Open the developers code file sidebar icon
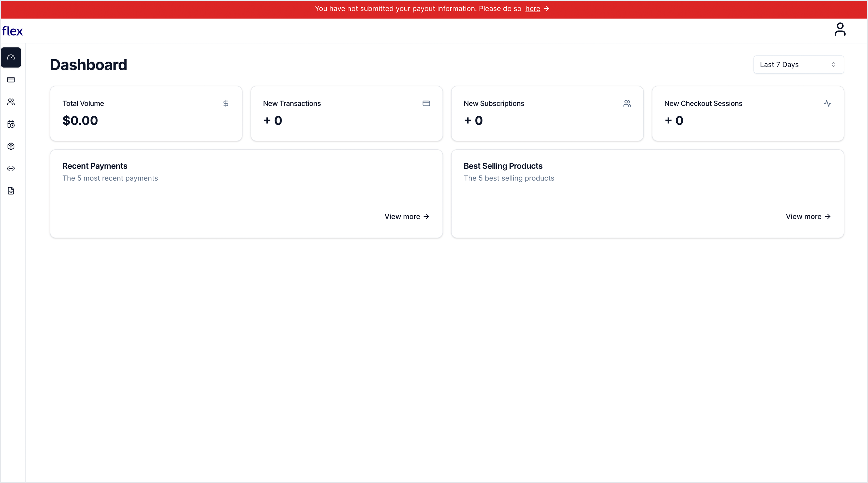 pos(11,191)
